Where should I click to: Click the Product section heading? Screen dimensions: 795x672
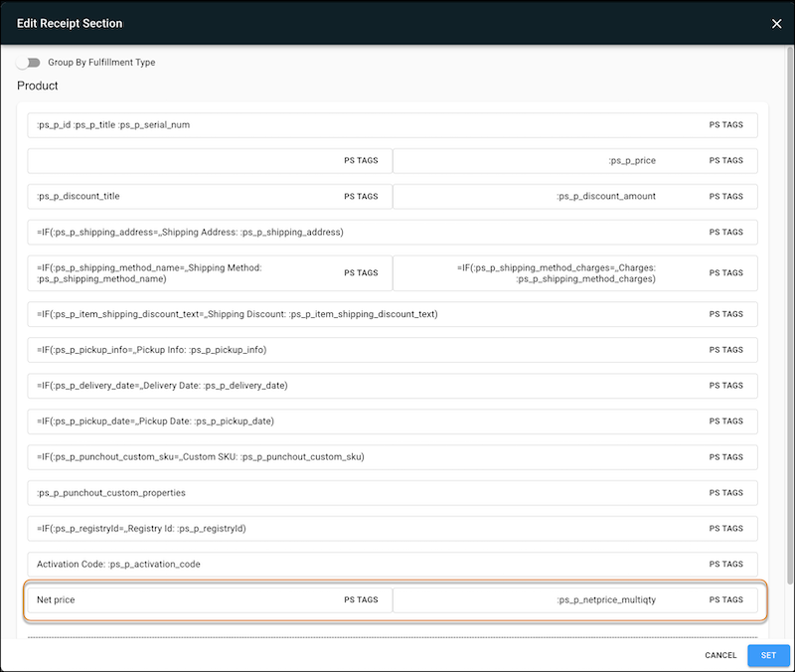click(38, 85)
